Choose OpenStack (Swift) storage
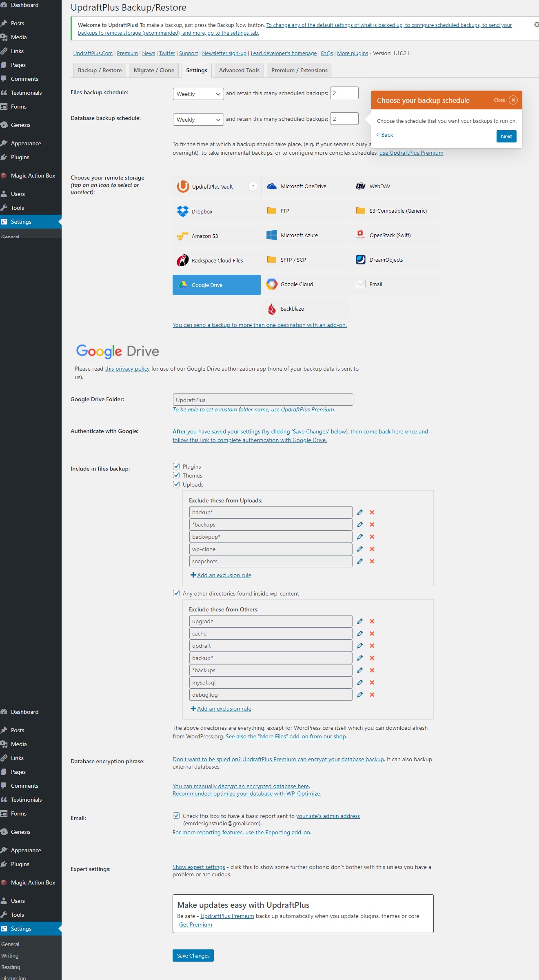This screenshot has width=539, height=980. point(395,235)
